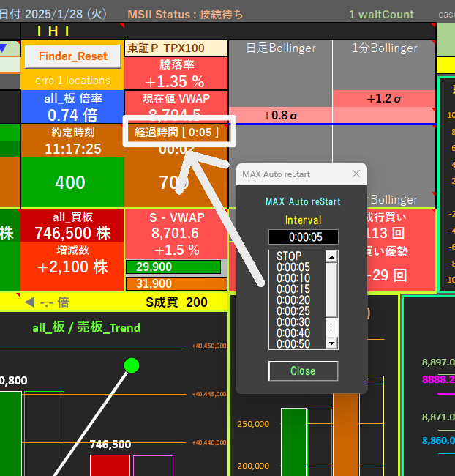Click the interval list scroll down arrow
This screenshot has width=455, height=476.
pos(331,343)
